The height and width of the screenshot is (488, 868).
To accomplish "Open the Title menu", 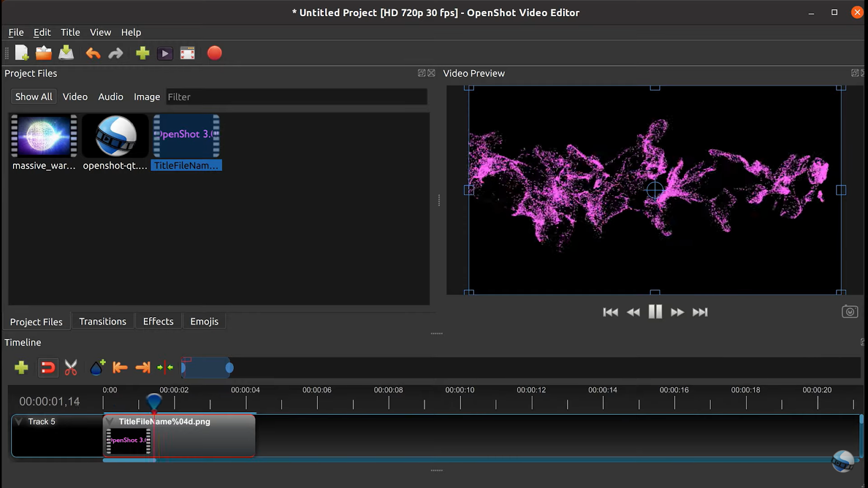I will (x=70, y=33).
